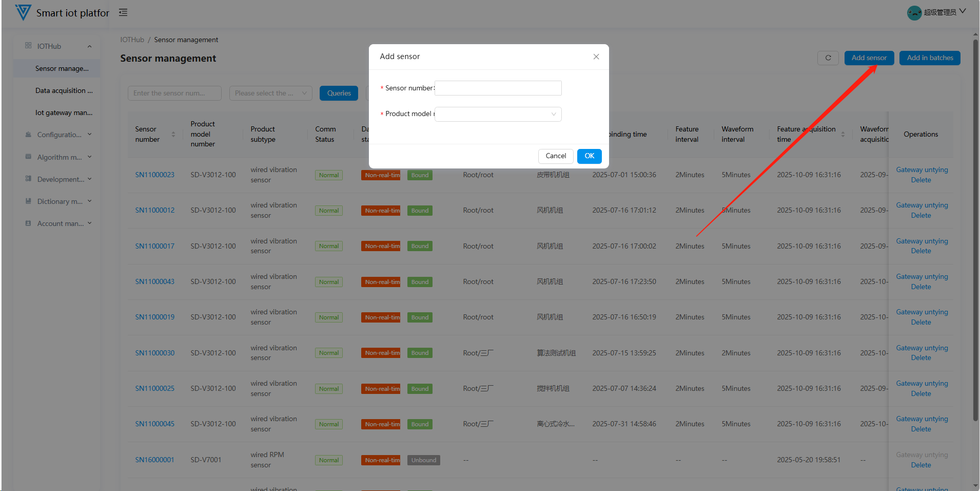The image size is (980, 491).
Task: Click the IOTHub menu icon
Action: [28, 46]
